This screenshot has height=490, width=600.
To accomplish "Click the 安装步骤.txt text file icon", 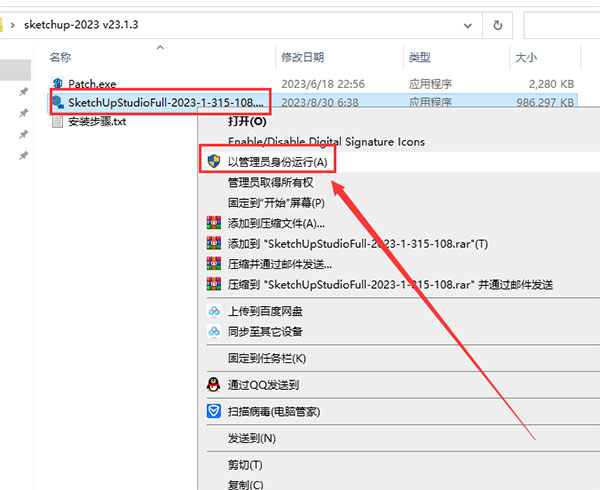I will (57, 121).
